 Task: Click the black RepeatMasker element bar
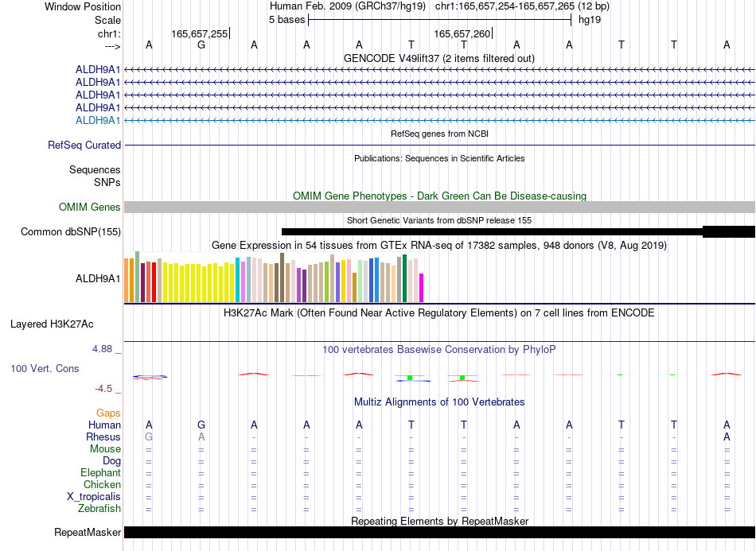tap(439, 532)
